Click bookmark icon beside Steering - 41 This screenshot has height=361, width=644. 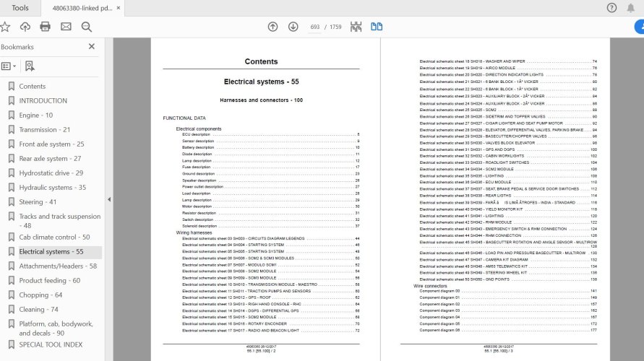12,202
